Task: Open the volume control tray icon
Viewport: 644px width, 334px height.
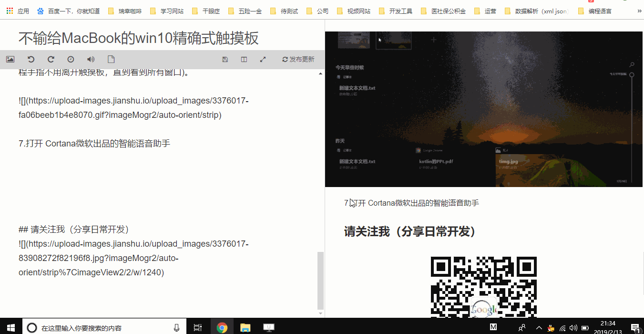Action: point(573,328)
